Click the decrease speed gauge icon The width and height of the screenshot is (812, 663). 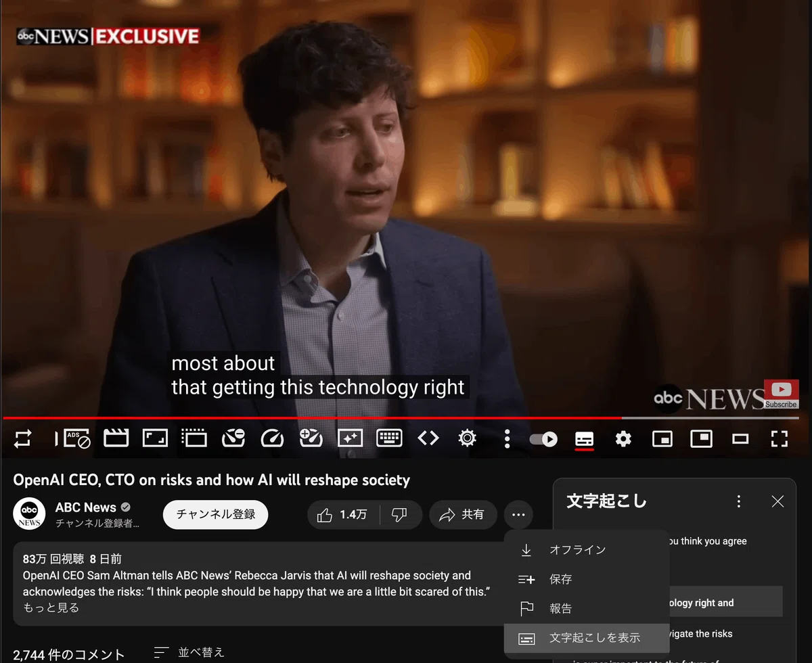[x=233, y=438]
